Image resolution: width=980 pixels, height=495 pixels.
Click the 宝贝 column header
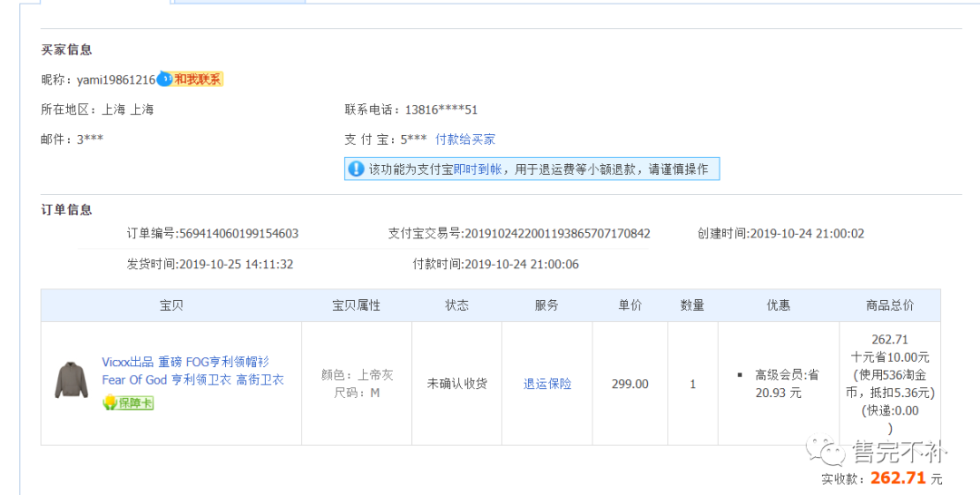171,306
